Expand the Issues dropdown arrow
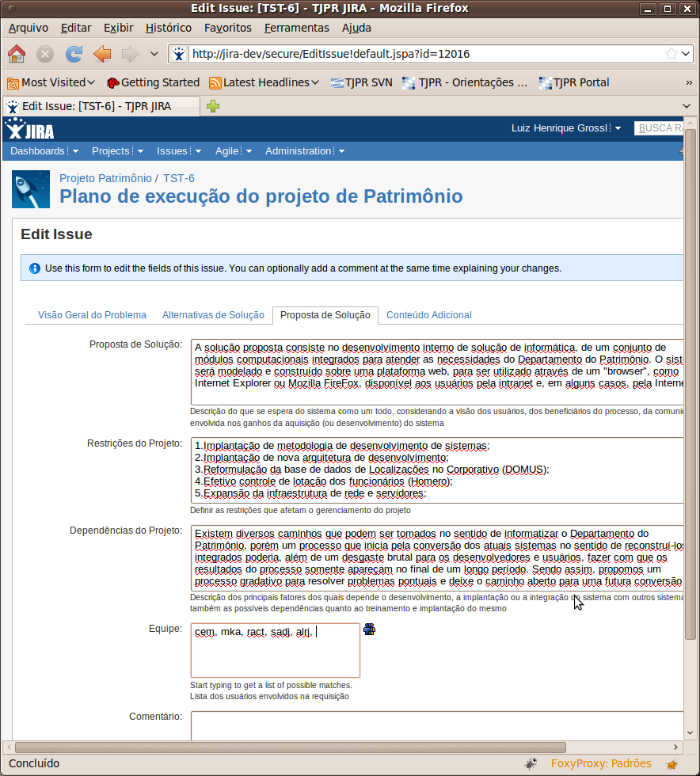700x776 pixels. click(x=198, y=151)
